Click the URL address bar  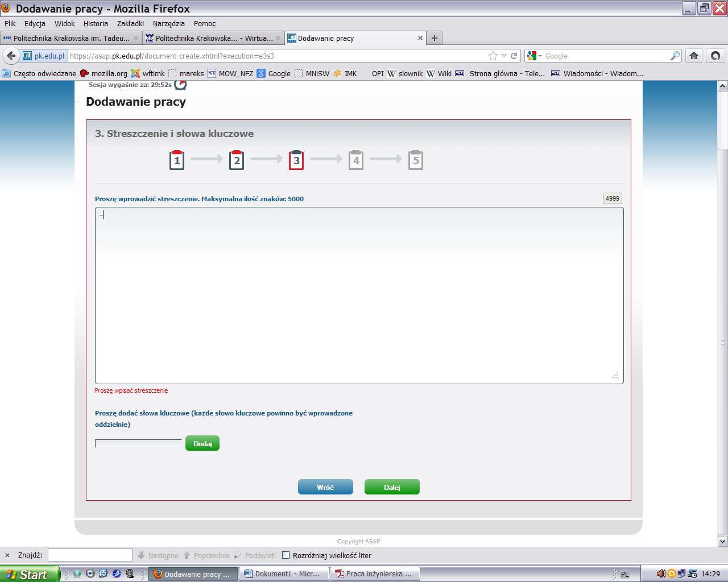[277, 56]
